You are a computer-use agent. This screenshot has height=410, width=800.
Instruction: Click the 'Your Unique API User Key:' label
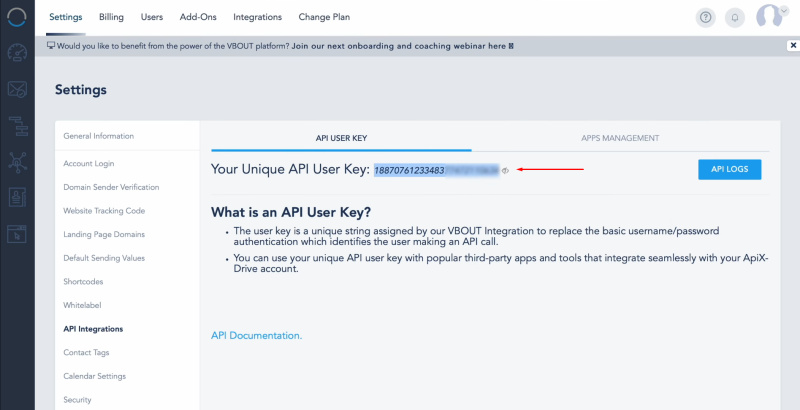click(x=290, y=170)
